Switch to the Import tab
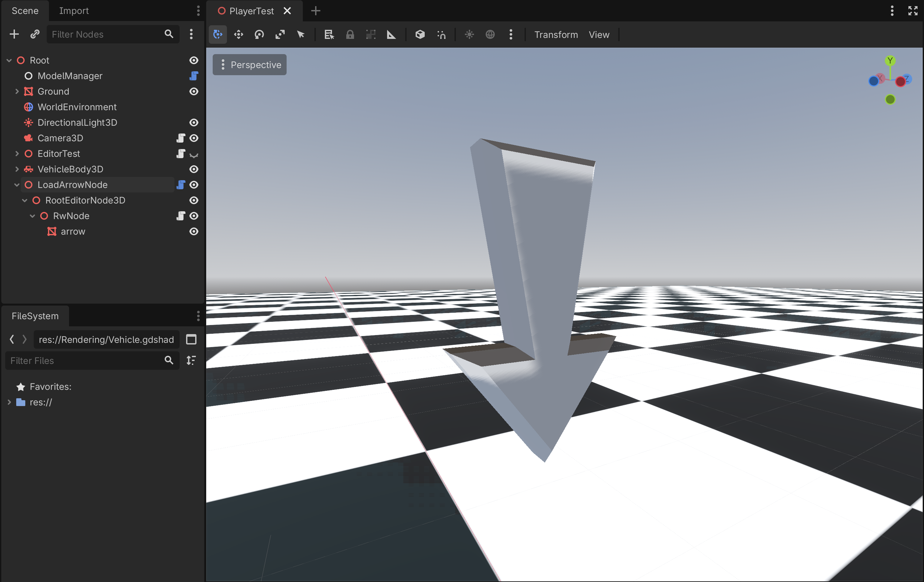This screenshot has height=582, width=924. (x=74, y=11)
